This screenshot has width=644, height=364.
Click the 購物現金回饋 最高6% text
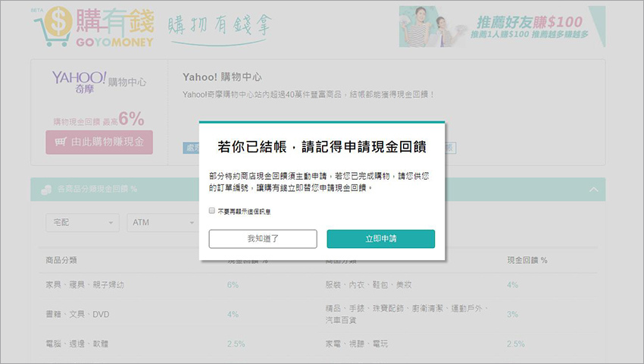tap(98, 119)
